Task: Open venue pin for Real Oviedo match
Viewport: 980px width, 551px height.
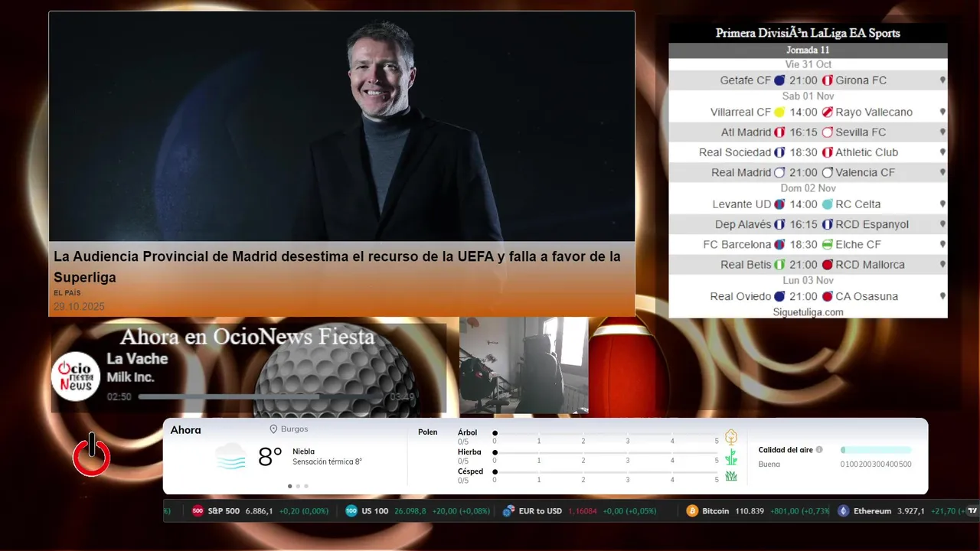Action: [x=942, y=296]
